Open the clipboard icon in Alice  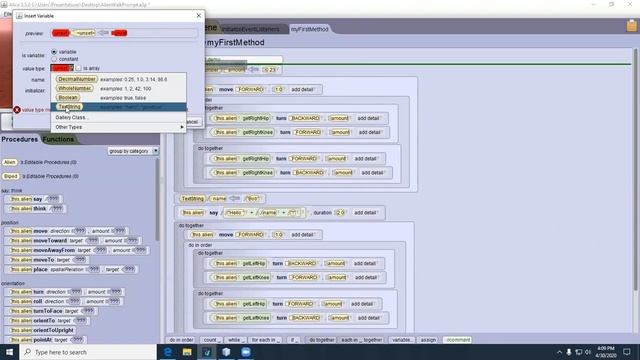[631, 26]
